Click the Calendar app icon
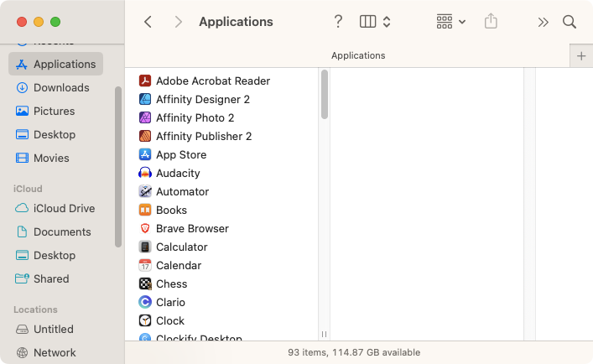This screenshot has height=364, width=593. 145,266
